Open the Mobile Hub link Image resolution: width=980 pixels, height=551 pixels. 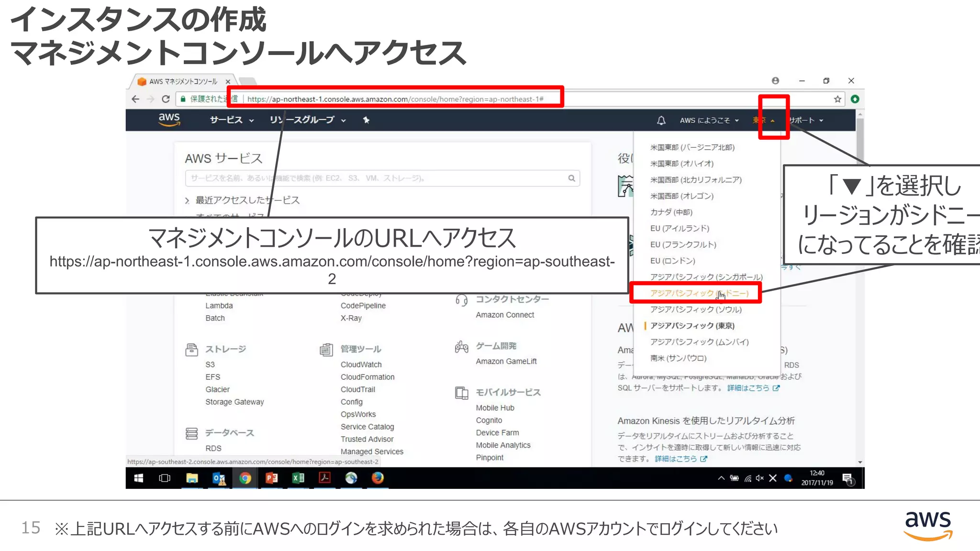(x=495, y=408)
